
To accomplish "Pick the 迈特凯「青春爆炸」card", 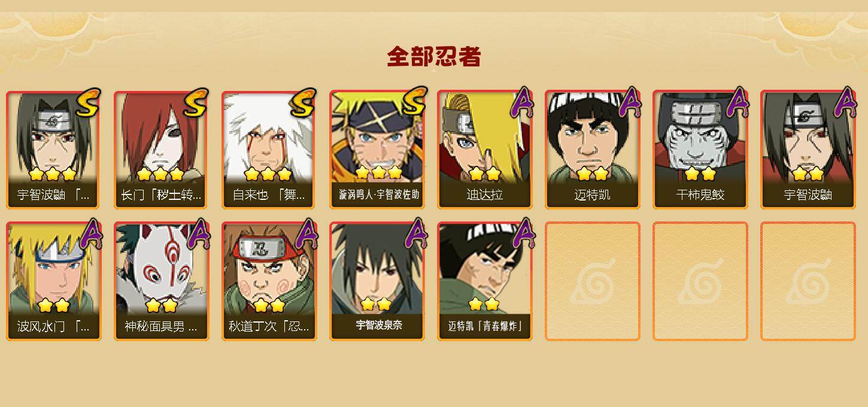I will [x=485, y=281].
